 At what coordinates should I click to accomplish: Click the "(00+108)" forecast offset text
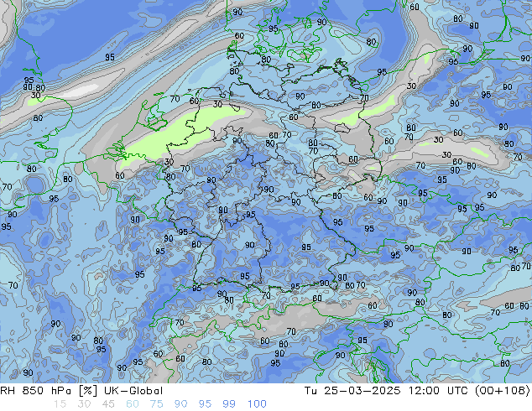click(503, 391)
